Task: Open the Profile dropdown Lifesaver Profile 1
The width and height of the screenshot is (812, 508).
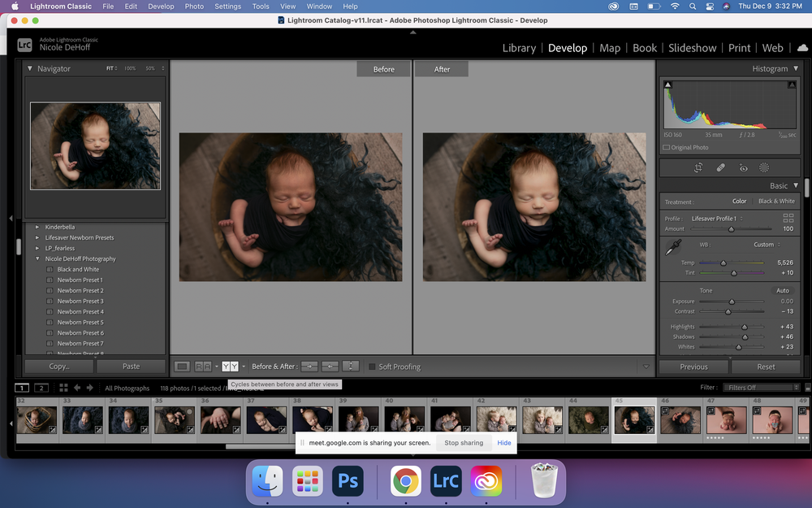Action: coord(717,219)
